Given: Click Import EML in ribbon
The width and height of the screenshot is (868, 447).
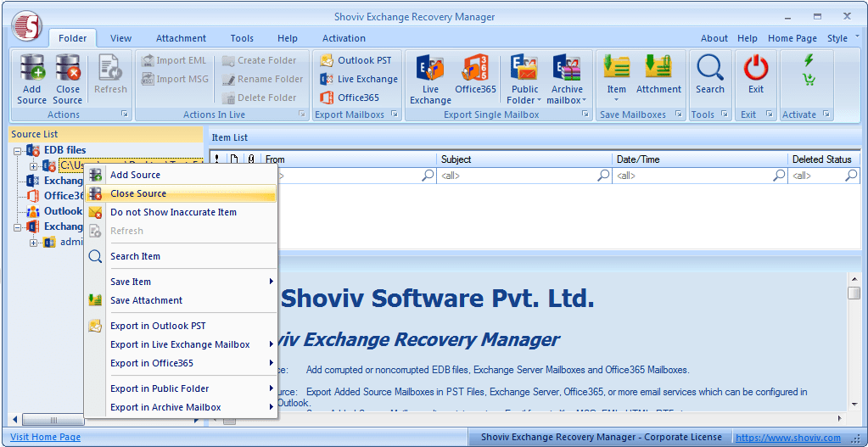Looking at the screenshot, I should 174,60.
